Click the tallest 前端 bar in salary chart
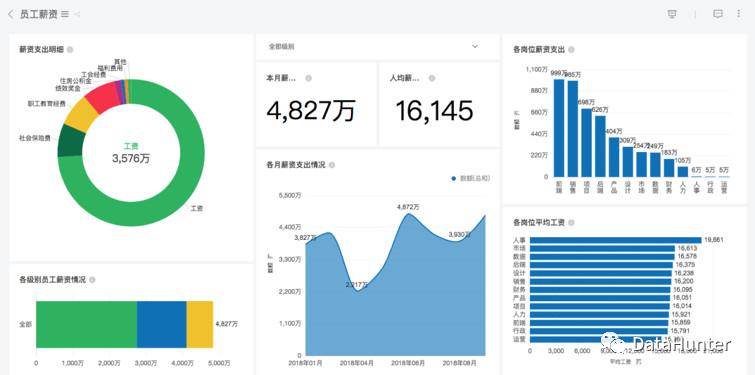Image resolution: width=755 pixels, height=375 pixels. point(559,128)
